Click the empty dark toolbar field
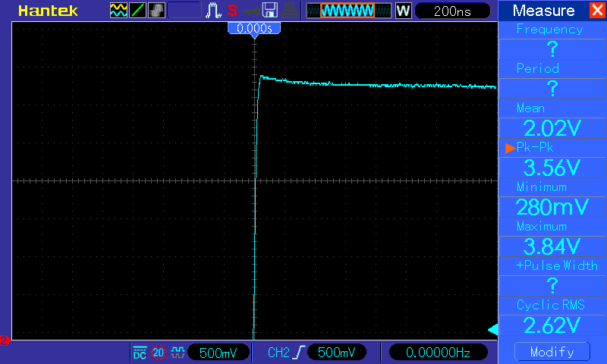 184,11
